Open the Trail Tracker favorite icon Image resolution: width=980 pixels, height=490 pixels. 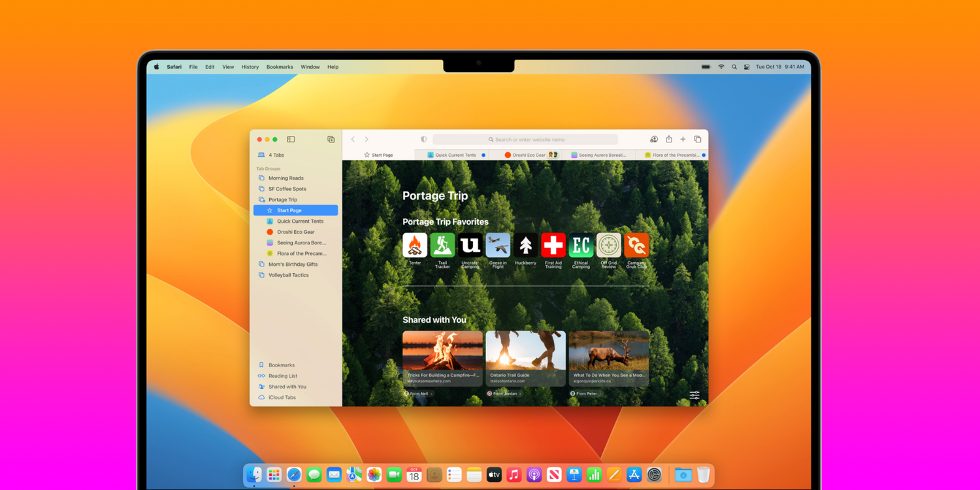[442, 246]
